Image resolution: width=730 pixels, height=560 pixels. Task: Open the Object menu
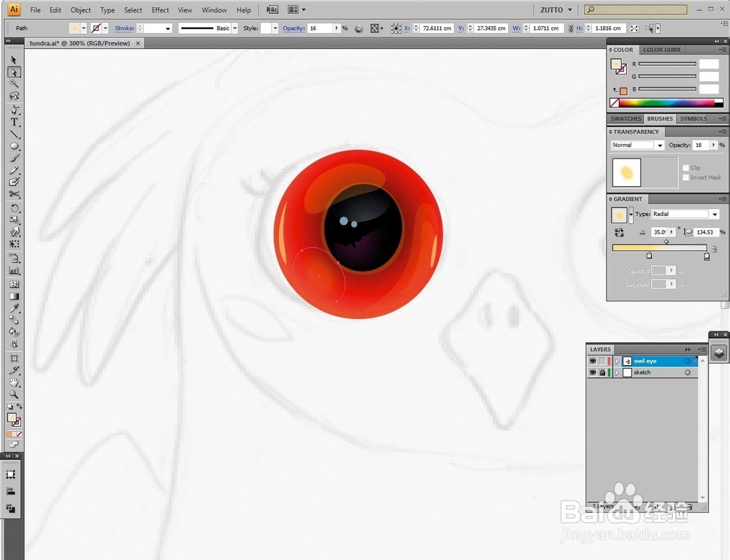[80, 9]
